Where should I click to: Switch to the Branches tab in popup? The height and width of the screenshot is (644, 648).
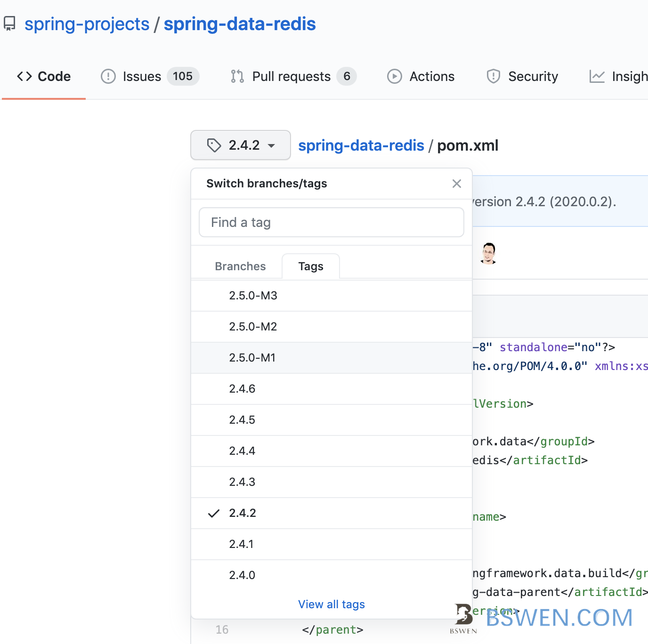pyautogui.click(x=240, y=266)
